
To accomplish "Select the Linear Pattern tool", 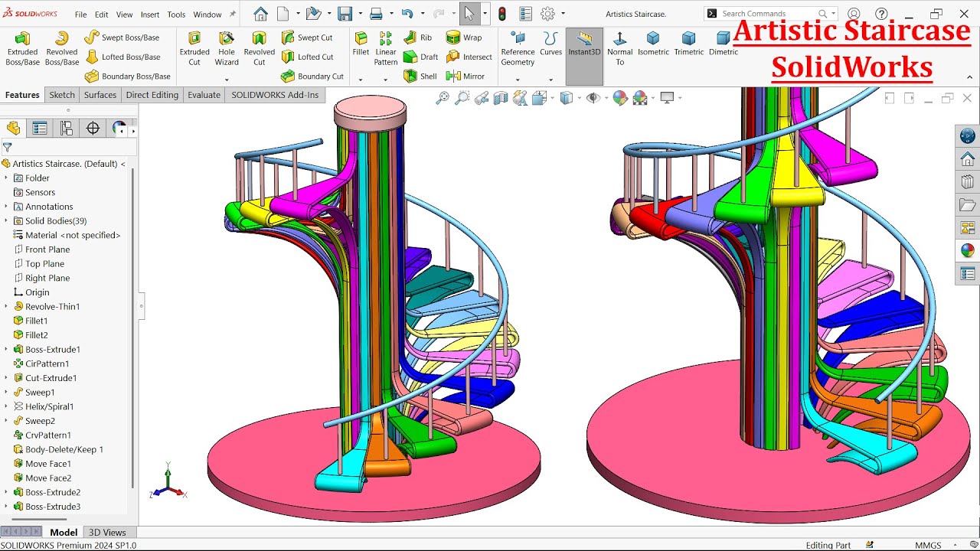I will (385, 48).
